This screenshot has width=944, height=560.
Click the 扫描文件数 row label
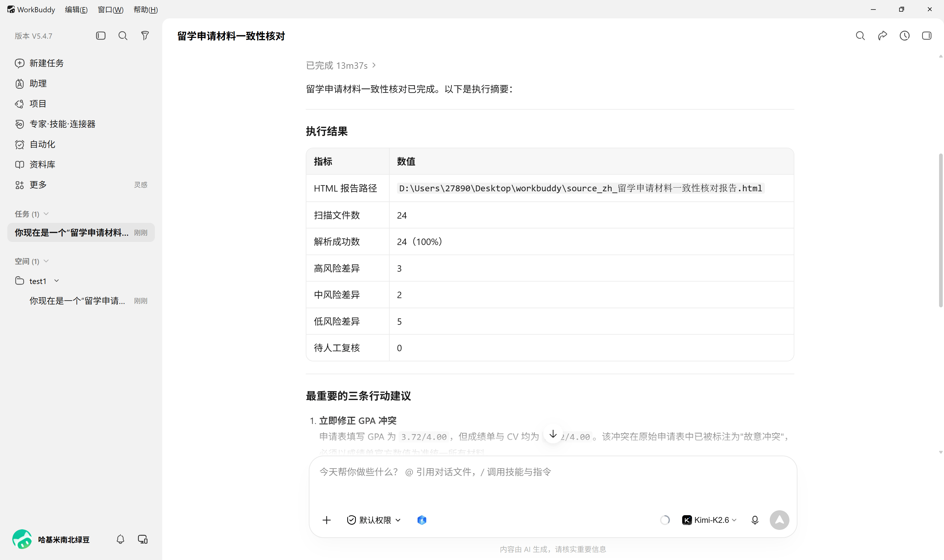pyautogui.click(x=337, y=215)
